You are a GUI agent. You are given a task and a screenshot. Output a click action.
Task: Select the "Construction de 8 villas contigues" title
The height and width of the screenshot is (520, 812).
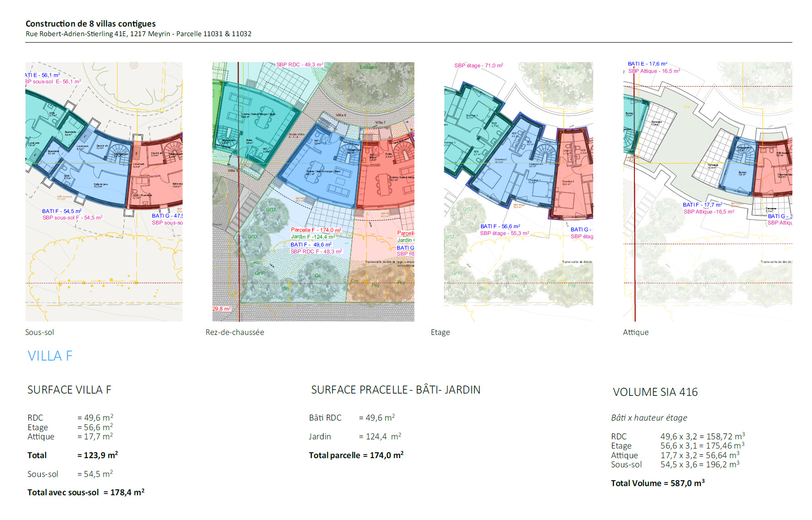[x=91, y=24]
